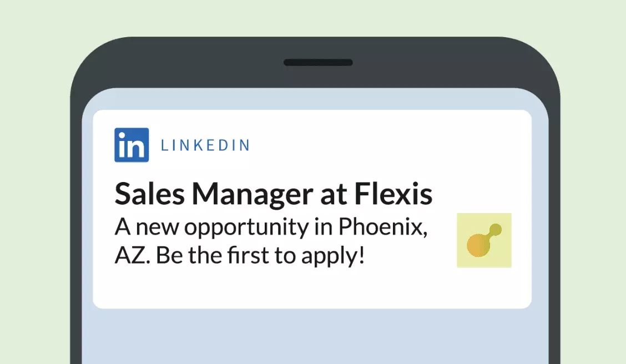Tap the LinkedIn "in" logo icon

[x=132, y=145]
